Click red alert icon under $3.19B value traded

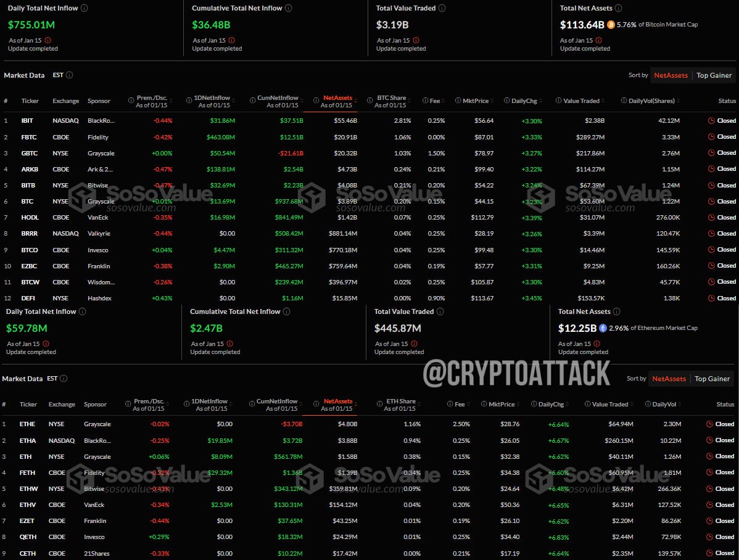(416, 41)
